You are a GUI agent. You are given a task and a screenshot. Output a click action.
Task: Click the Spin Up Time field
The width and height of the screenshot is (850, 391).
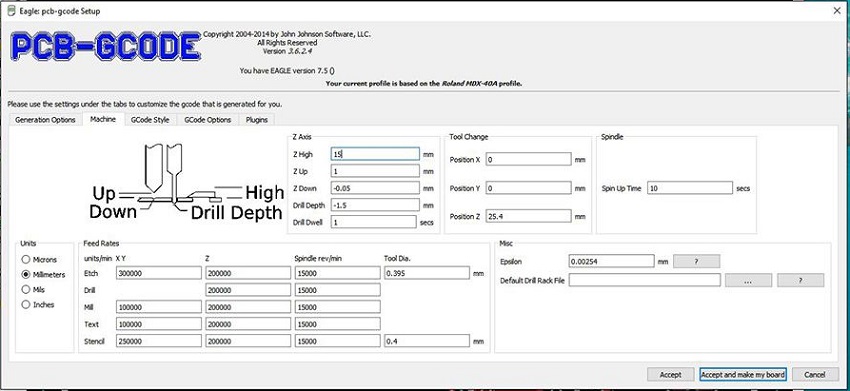(x=690, y=188)
